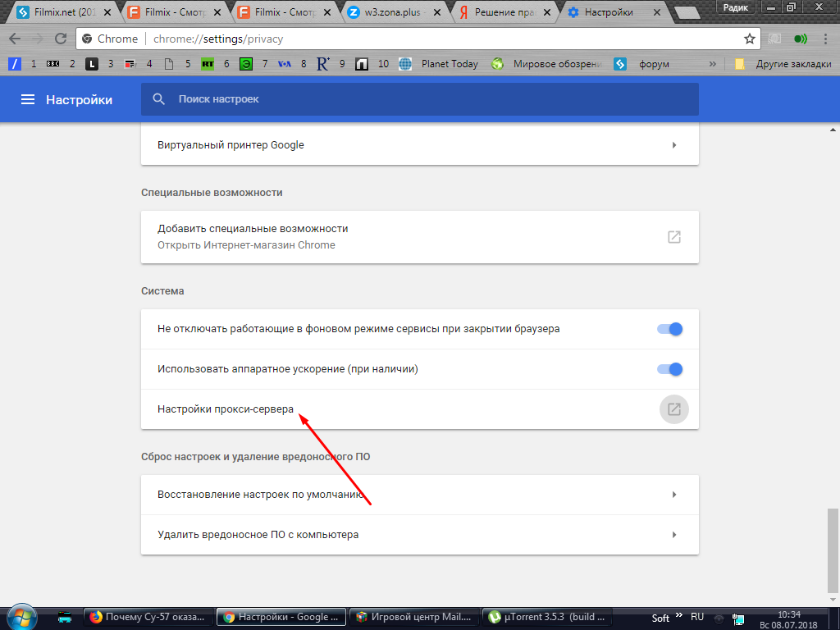Toggle hardware acceleration switch
The image size is (840, 630).
coord(669,369)
